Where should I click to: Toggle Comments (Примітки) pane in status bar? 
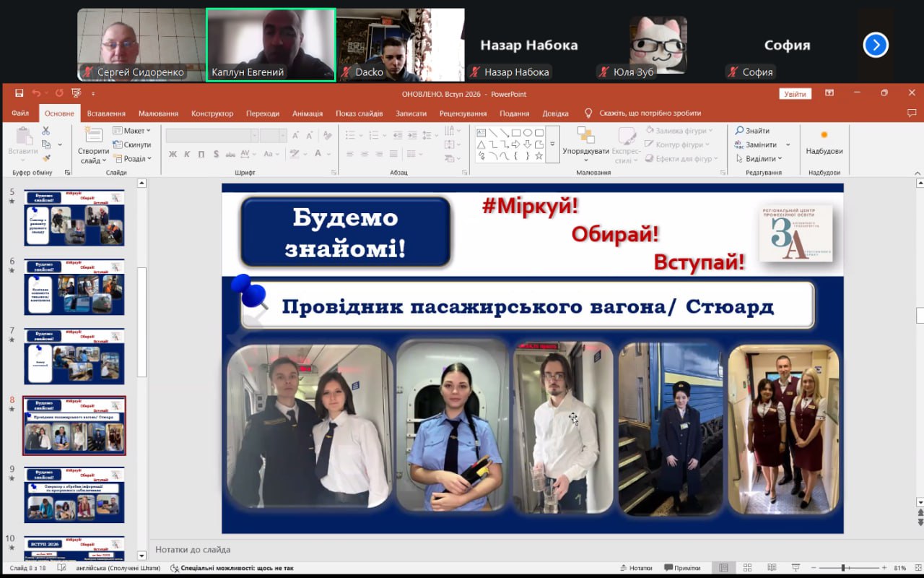click(682, 568)
